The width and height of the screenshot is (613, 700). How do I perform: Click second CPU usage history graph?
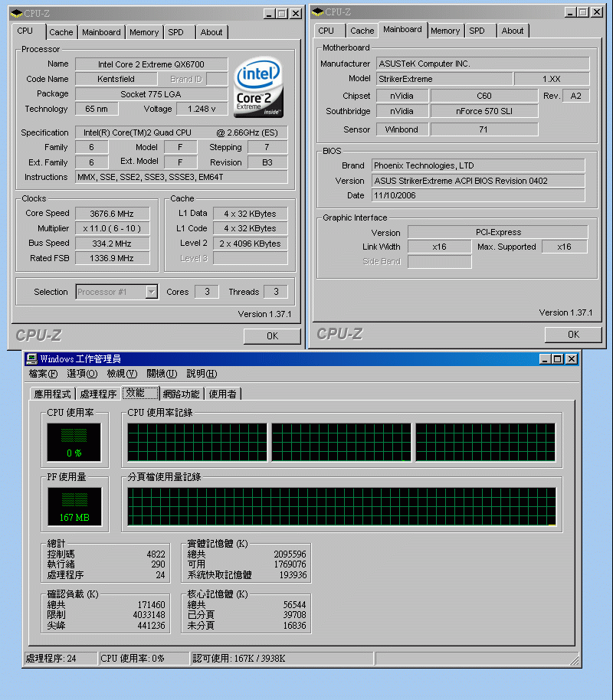[x=341, y=443]
